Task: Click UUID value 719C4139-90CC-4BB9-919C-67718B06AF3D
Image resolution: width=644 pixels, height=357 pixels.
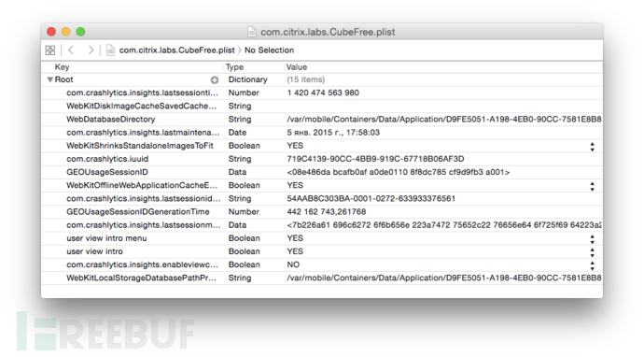Action: click(375, 159)
